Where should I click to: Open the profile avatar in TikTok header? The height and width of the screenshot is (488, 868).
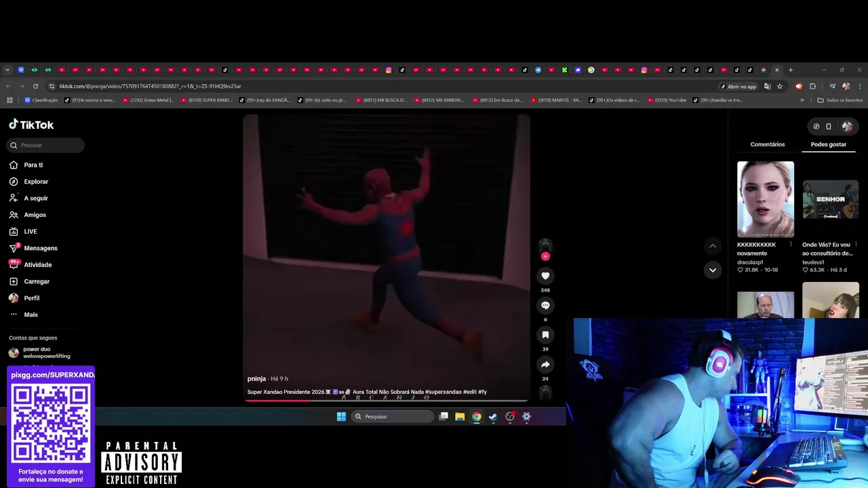(847, 126)
